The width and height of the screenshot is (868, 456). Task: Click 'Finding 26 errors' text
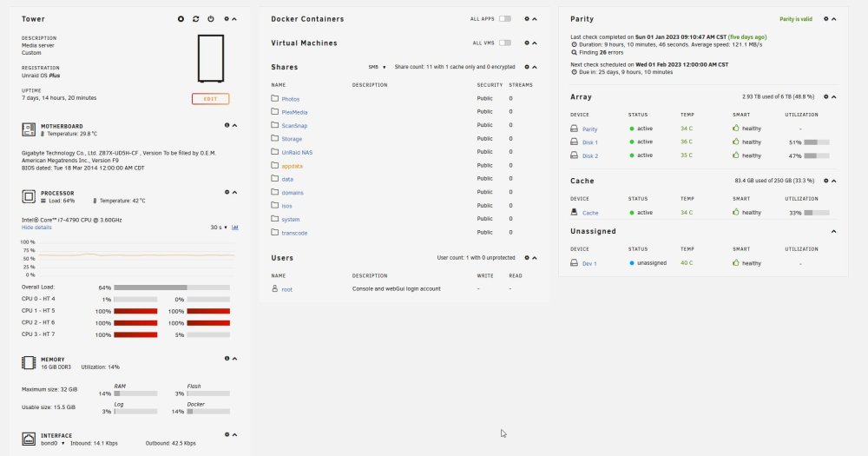[601, 53]
